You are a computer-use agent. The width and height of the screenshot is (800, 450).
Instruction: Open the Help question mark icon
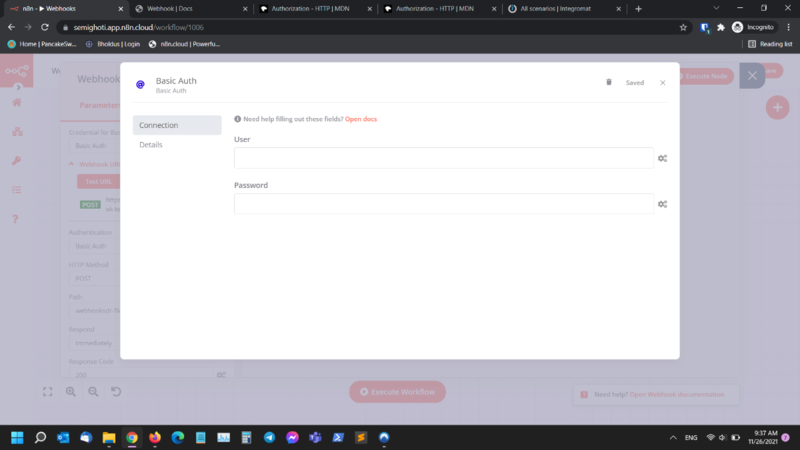coord(16,219)
